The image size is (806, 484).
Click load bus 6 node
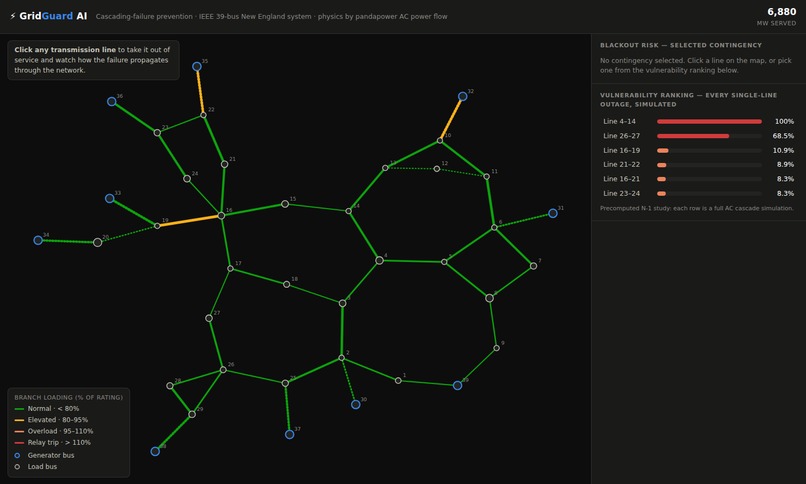pos(494,227)
